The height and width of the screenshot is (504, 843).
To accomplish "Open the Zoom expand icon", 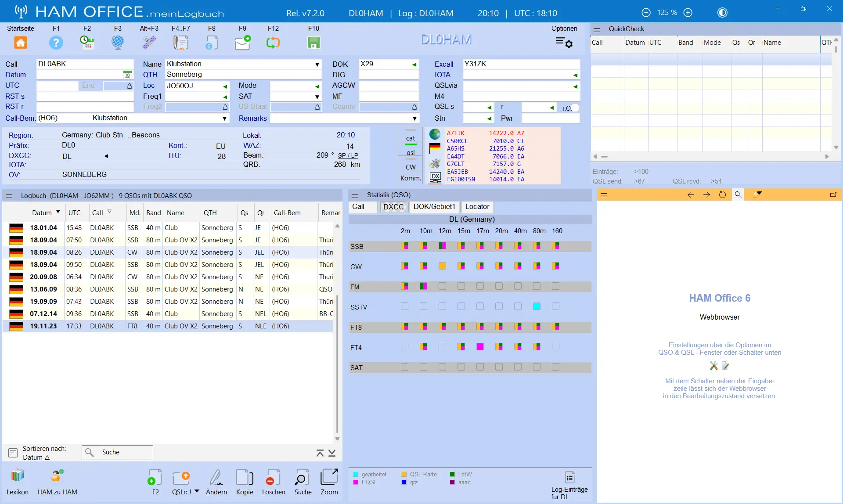I will 329,477.
